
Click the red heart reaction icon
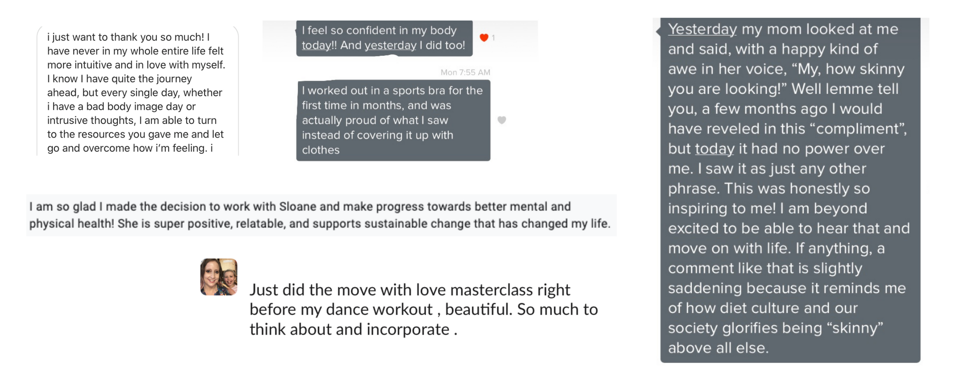tap(483, 37)
